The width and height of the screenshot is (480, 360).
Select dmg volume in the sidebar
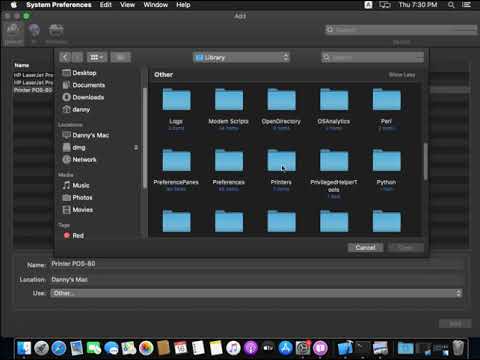click(79, 147)
